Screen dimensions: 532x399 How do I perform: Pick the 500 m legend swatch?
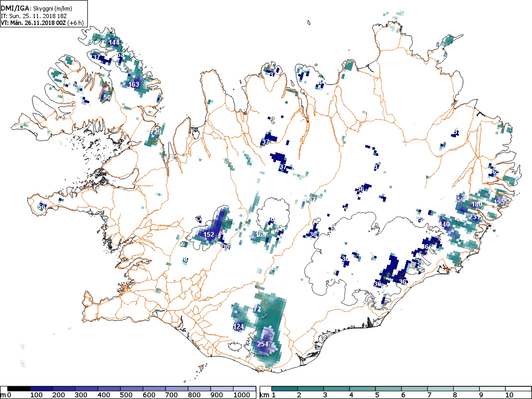coord(131,388)
